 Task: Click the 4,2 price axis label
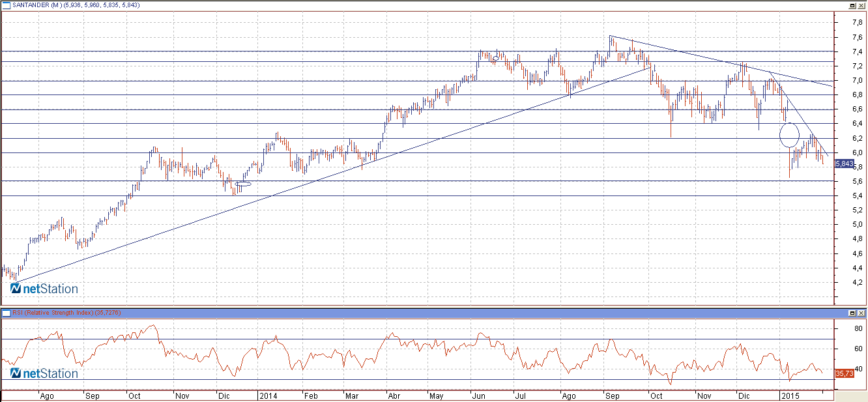[x=858, y=283]
